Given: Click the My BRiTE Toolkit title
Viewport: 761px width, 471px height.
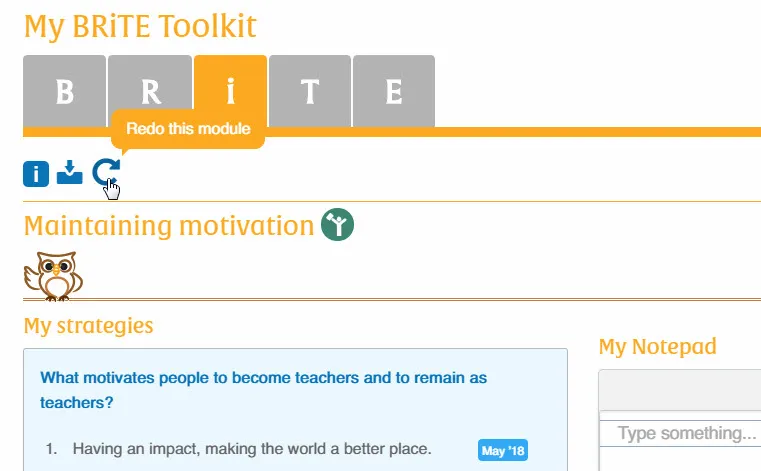Looking at the screenshot, I should 140,25.
